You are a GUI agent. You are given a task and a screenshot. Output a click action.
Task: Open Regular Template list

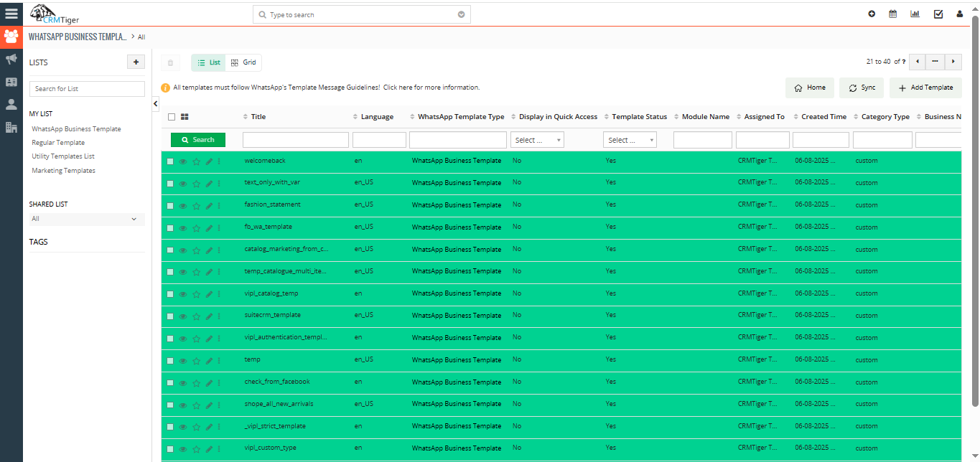coord(58,143)
